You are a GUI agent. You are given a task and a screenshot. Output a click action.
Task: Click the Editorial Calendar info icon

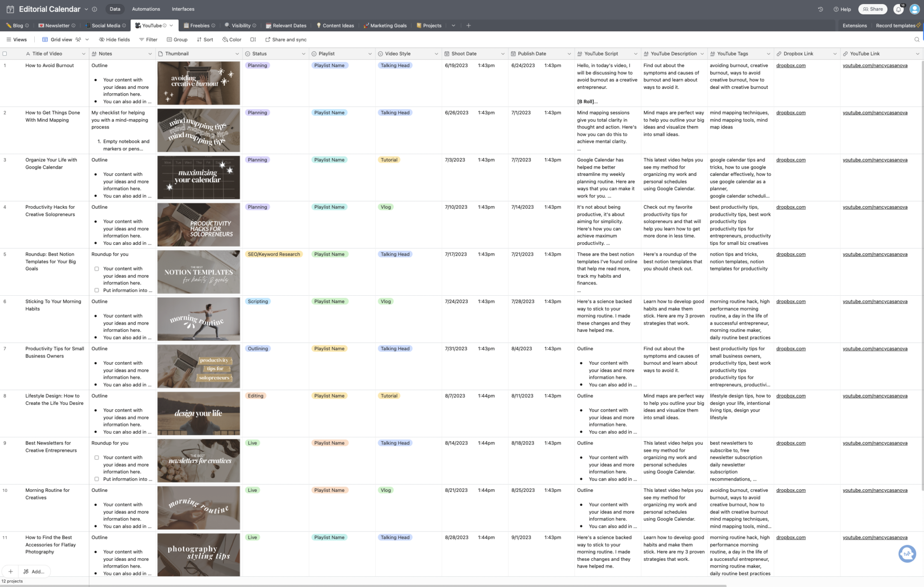pyautogui.click(x=94, y=9)
